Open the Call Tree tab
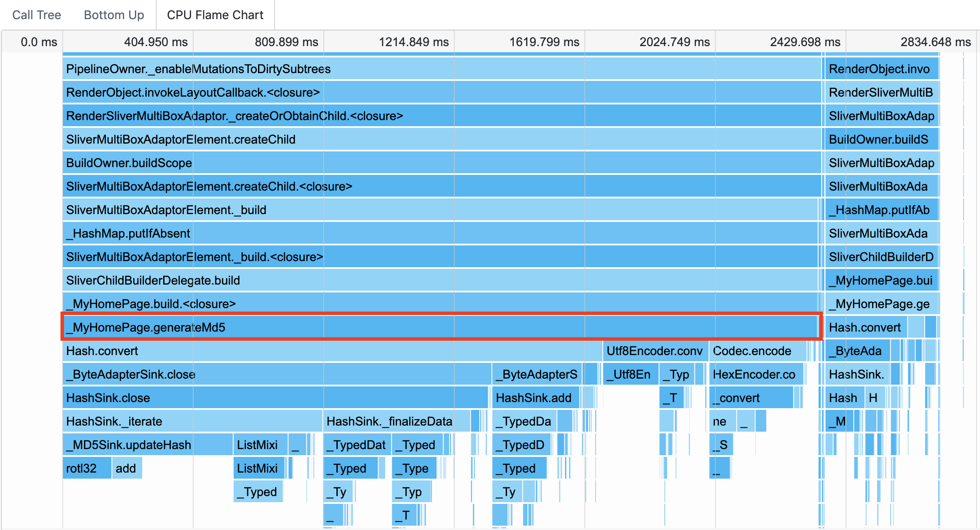Screen dimensions: 980x530 [x=37, y=15]
